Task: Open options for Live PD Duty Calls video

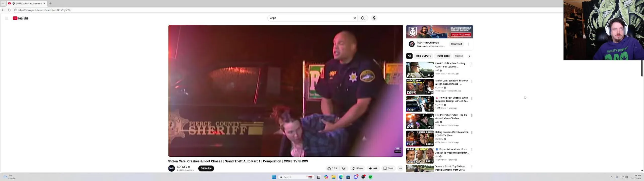Action: (472, 64)
